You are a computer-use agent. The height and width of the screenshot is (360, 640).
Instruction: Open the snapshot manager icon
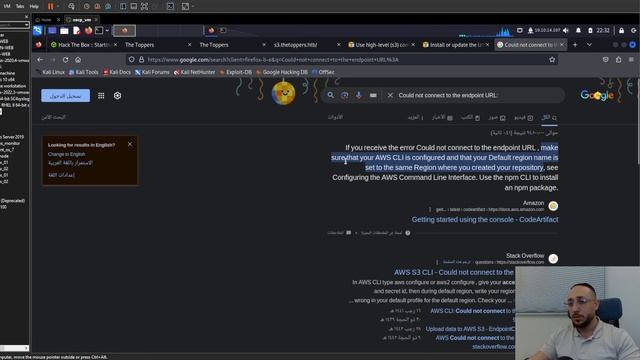(108, 6)
